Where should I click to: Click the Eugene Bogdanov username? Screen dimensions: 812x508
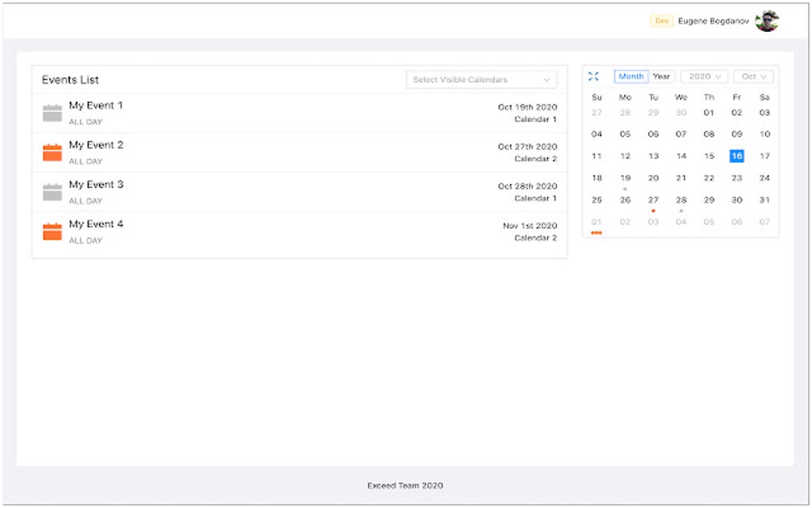coord(713,21)
